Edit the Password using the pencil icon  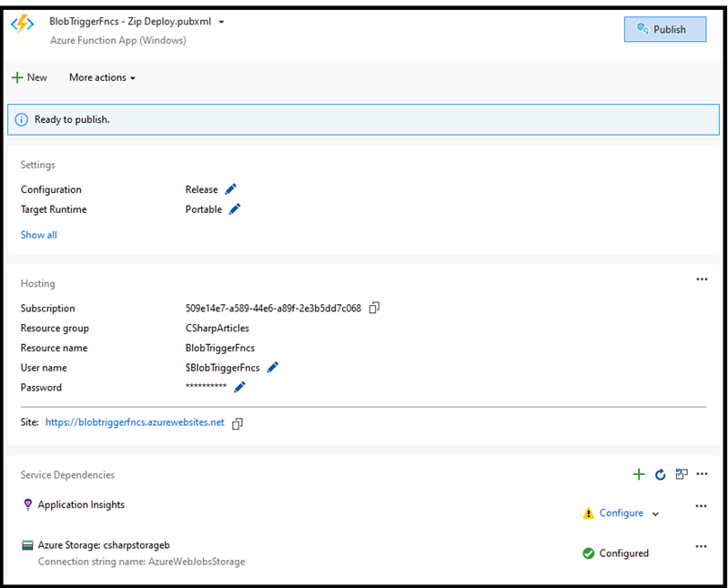pyautogui.click(x=239, y=387)
